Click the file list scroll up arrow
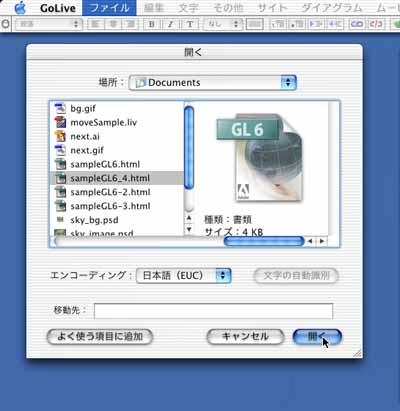Screen dimensions: 400x411 [x=189, y=218]
